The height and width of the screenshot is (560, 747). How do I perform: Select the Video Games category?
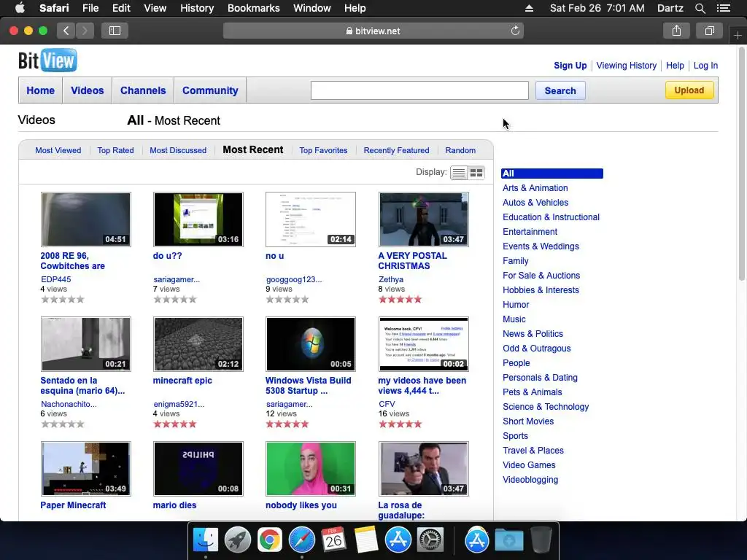coord(529,465)
